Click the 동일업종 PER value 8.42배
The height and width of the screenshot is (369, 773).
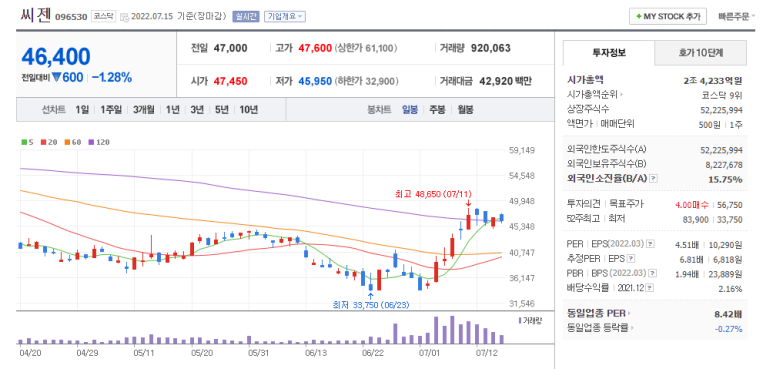click(728, 314)
